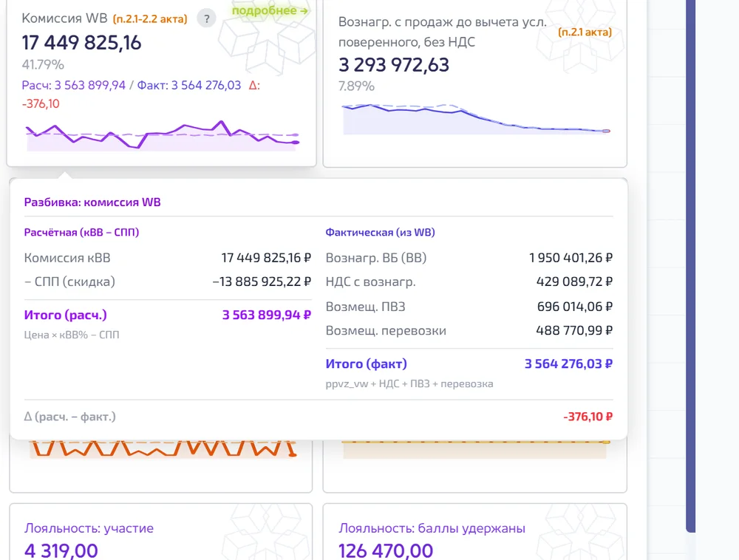Click the vertical purple scrollbar

[x=690, y=266]
